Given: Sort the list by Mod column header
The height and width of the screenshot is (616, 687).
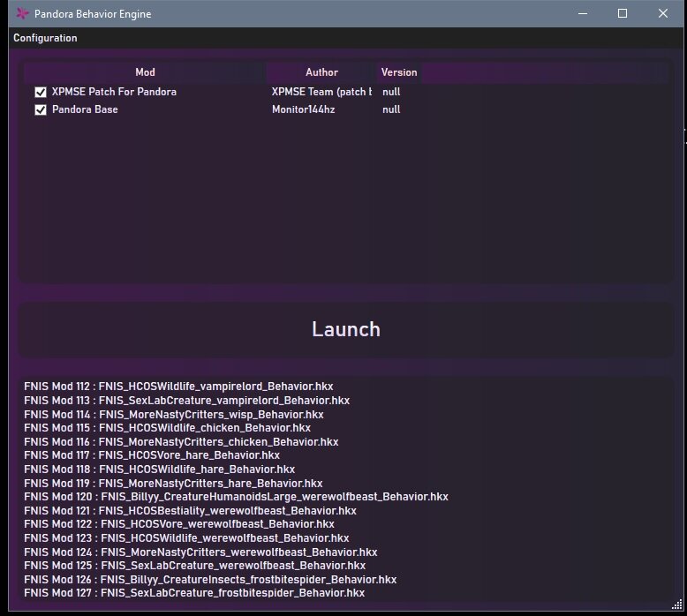Looking at the screenshot, I should (145, 72).
